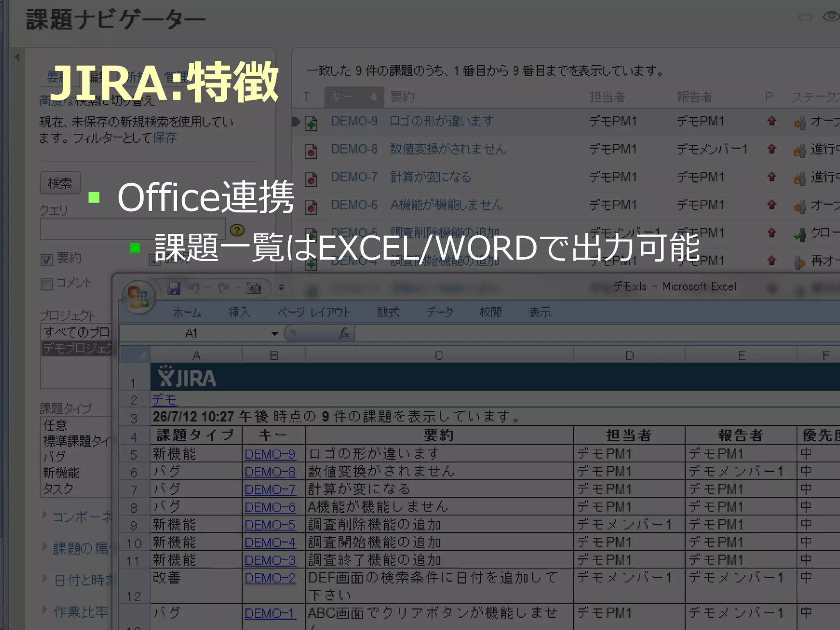The image size is (840, 630).
Task: Click the bug icon of DEMO-8
Action: pos(311,151)
